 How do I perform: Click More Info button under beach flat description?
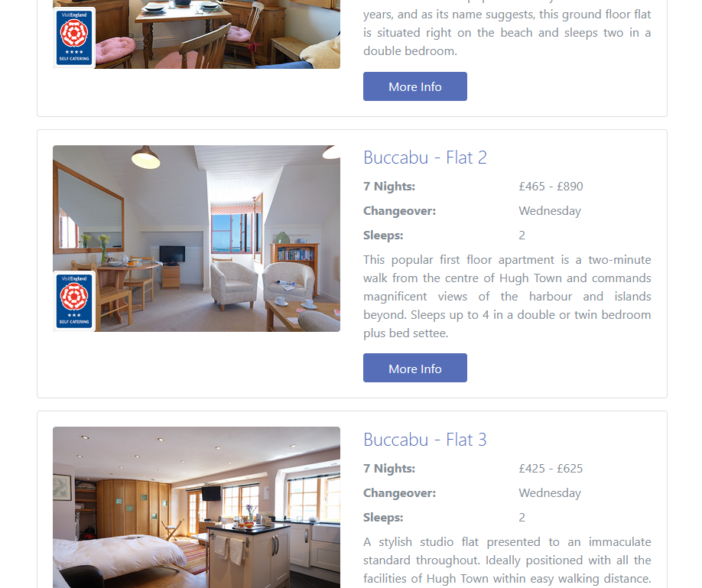pyautogui.click(x=415, y=86)
